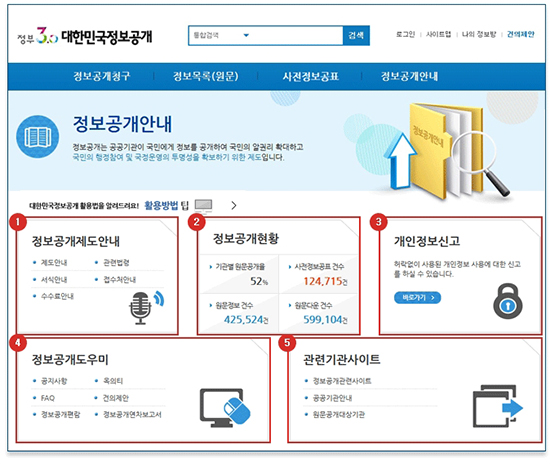Click the windows with arrow icon
550x471 pixels.
coord(498,406)
